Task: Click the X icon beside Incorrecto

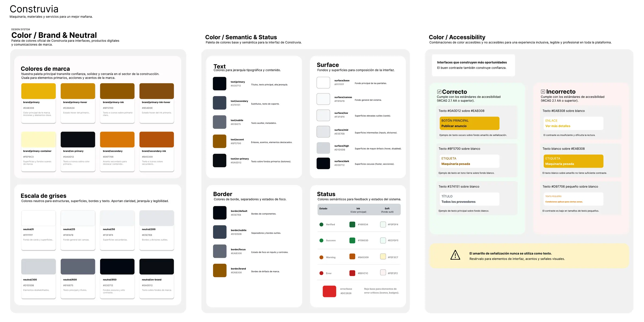Action: [x=543, y=92]
